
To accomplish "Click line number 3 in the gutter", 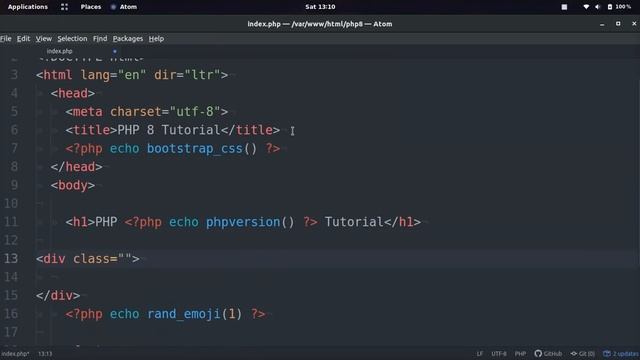I will point(14,75).
